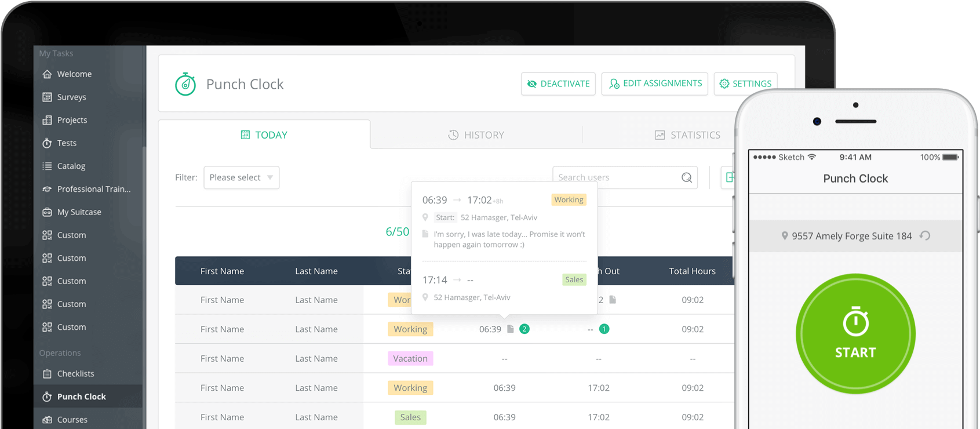Open the note icon beside 06:39
Image resolution: width=980 pixels, height=429 pixels.
511,329
